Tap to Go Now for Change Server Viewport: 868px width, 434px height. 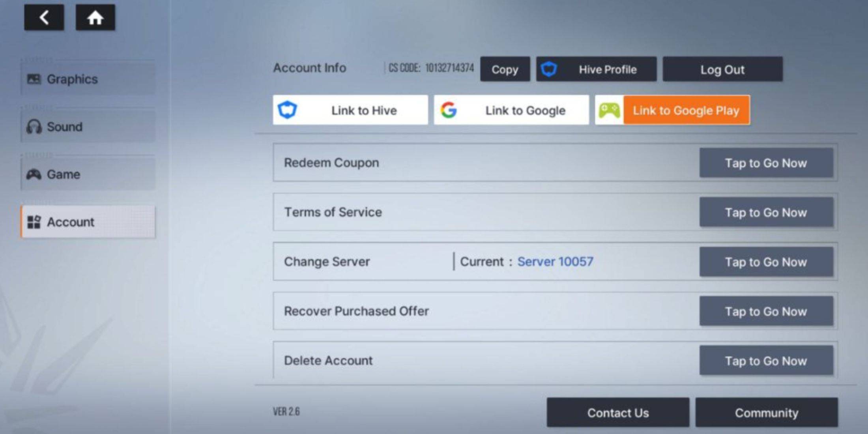pyautogui.click(x=766, y=262)
